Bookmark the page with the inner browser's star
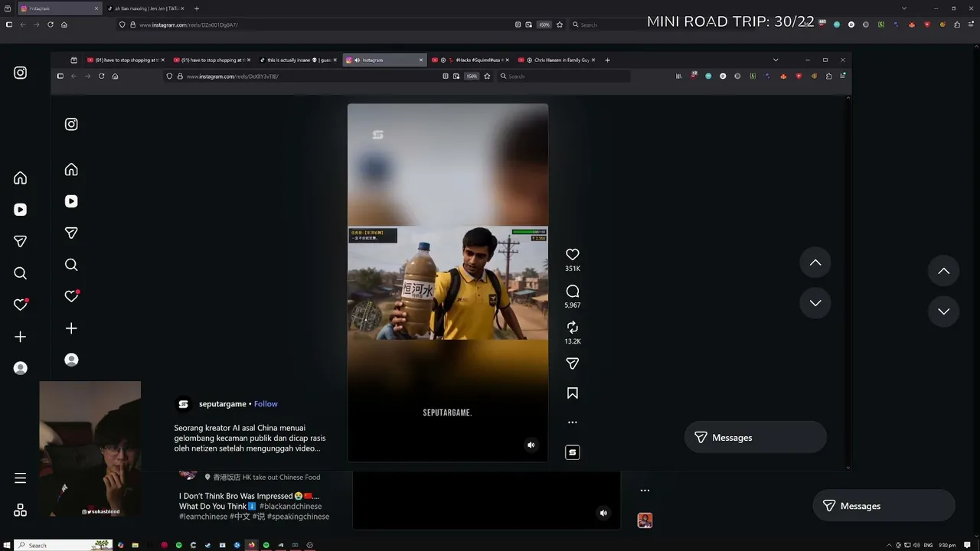This screenshot has height=551, width=980. (487, 77)
